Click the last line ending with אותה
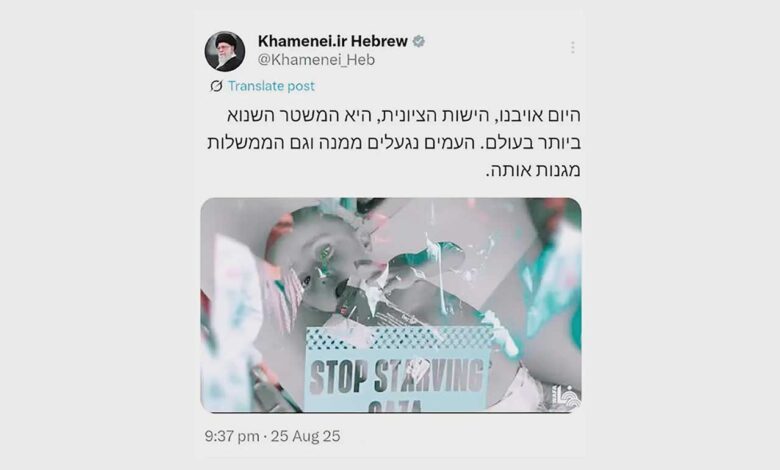 click(533, 171)
